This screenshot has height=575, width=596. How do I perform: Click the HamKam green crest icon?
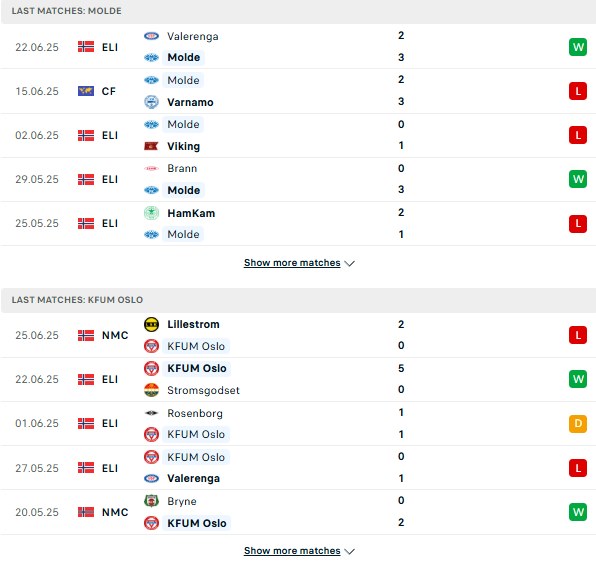[x=151, y=213]
